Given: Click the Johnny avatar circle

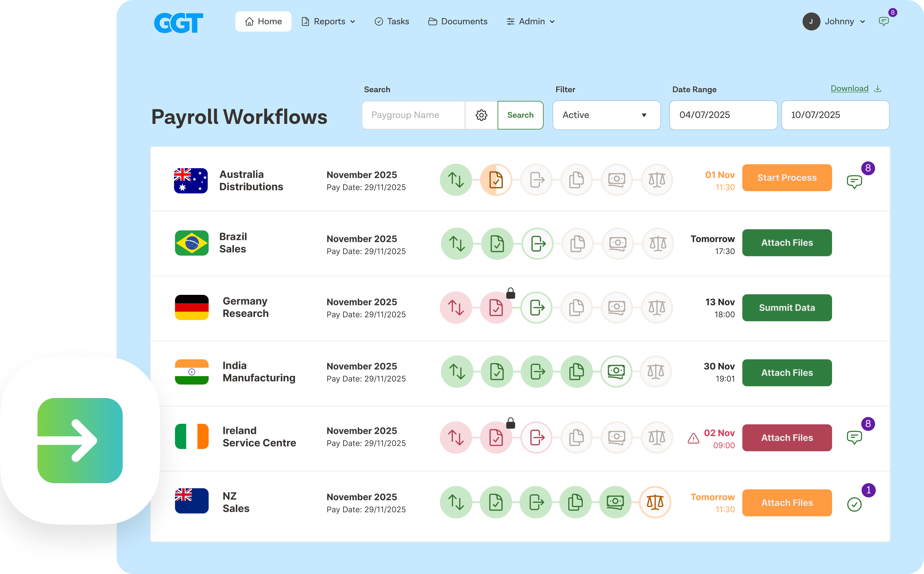Looking at the screenshot, I should coord(811,21).
